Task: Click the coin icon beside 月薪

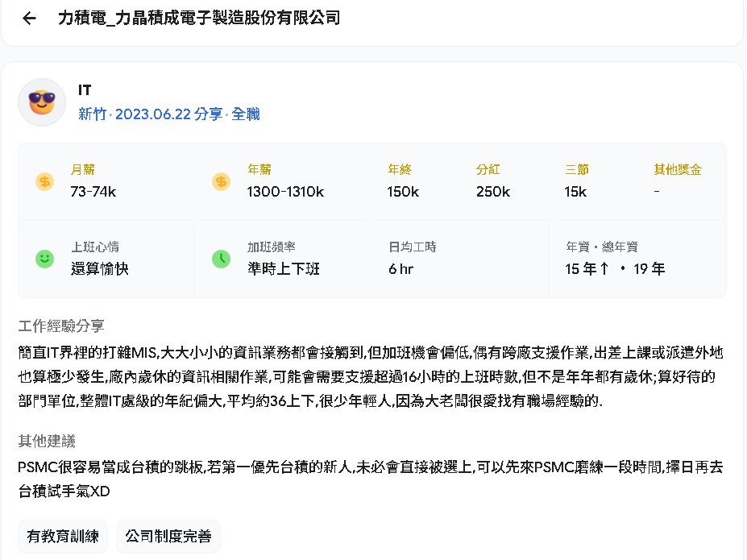Action: click(x=45, y=181)
